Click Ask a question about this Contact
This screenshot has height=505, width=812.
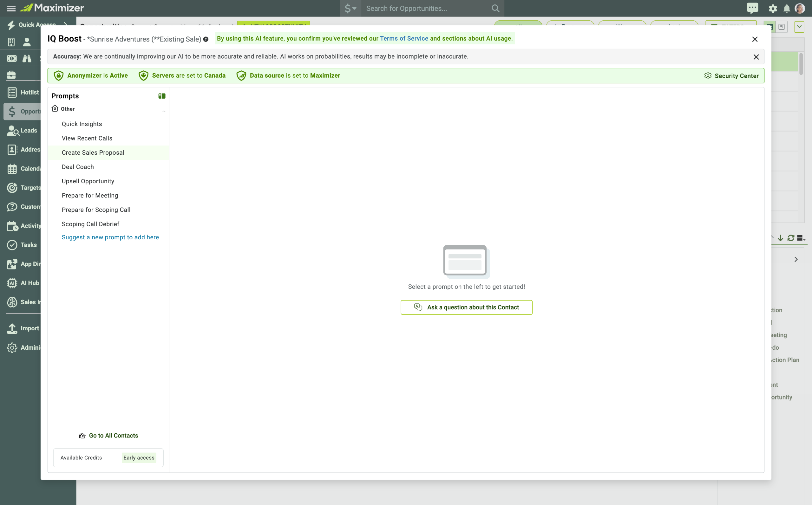tap(466, 307)
